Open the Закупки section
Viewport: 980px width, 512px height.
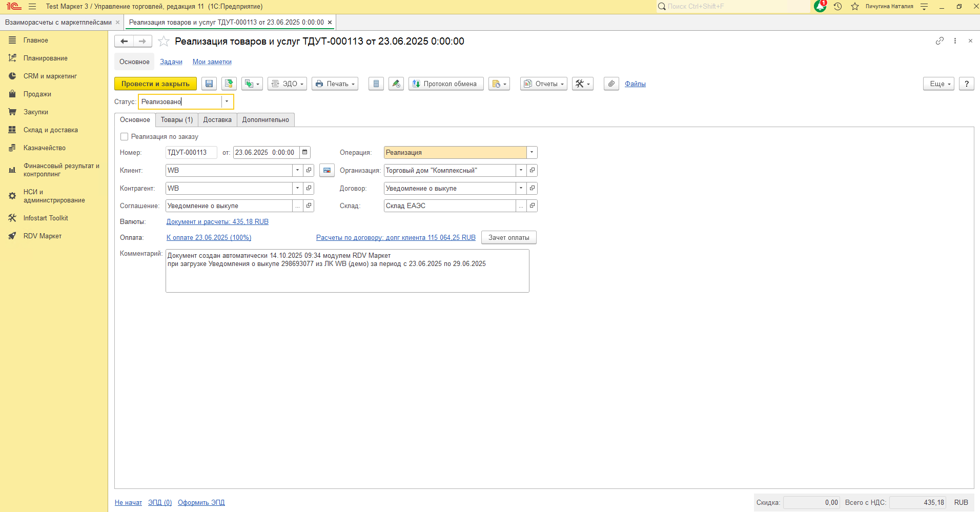(x=36, y=112)
